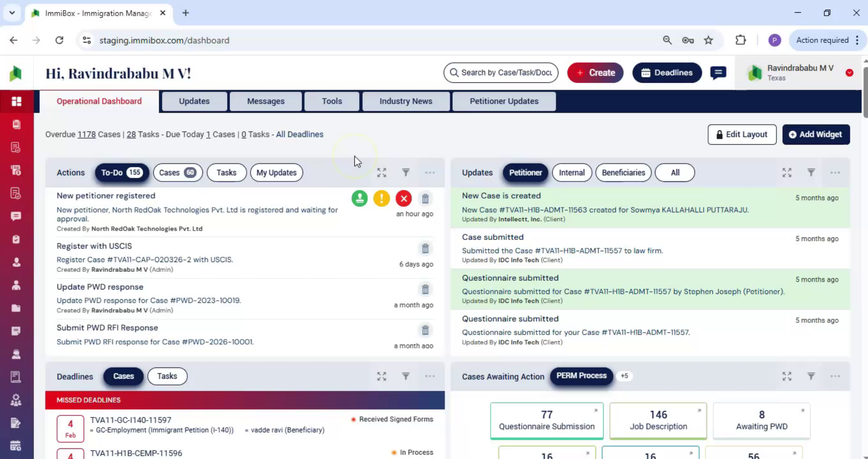Click the Edit Layout button
Screen dimensions: 868x459
pos(742,134)
